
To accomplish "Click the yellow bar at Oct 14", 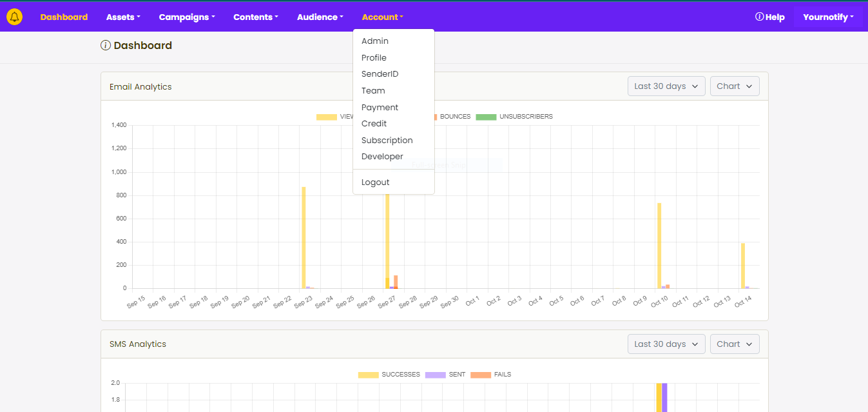I will (x=743, y=266).
